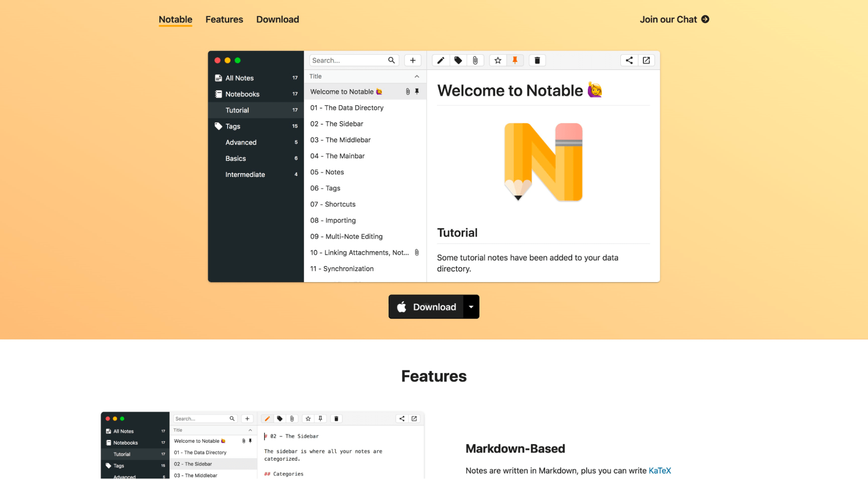Open the Features navigation item
Image resolution: width=868 pixels, height=479 pixels.
tap(224, 20)
